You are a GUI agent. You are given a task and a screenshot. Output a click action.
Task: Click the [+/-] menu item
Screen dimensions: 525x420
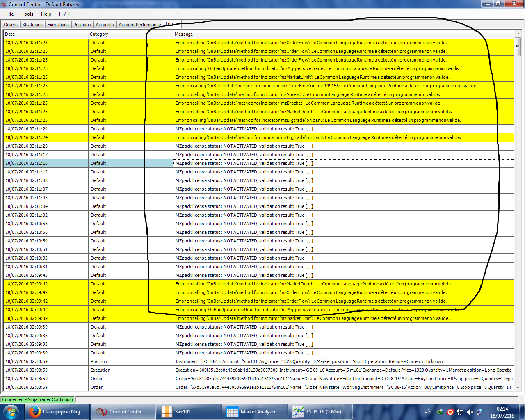[x=64, y=14]
